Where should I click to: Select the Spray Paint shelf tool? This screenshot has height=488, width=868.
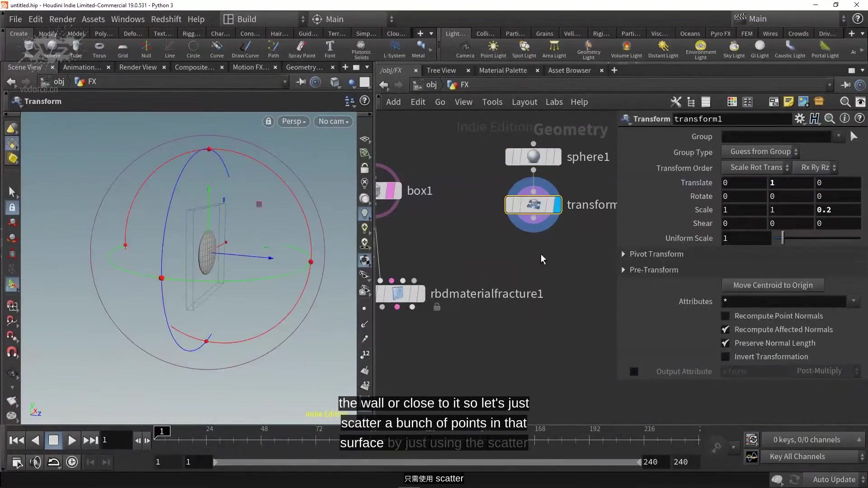point(302,50)
